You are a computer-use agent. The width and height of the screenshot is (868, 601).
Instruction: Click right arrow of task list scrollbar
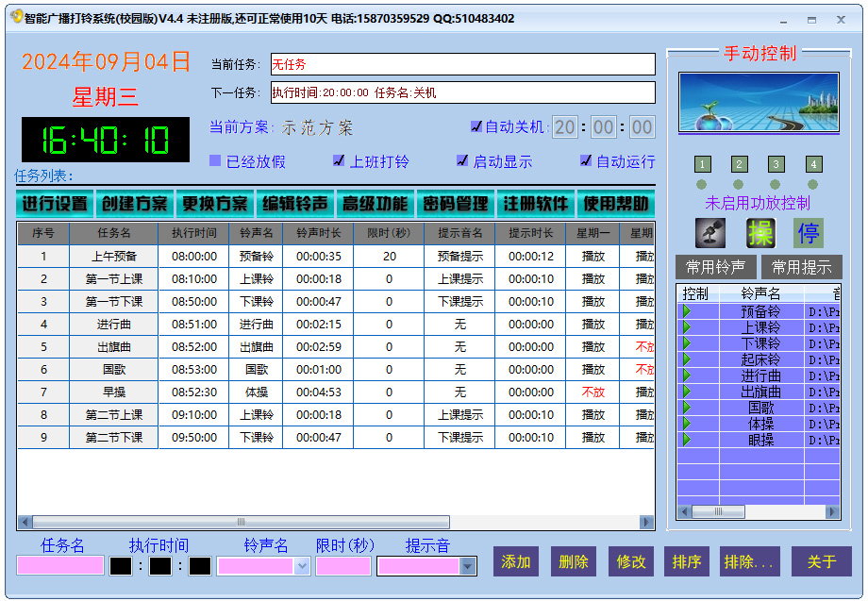[x=646, y=522]
